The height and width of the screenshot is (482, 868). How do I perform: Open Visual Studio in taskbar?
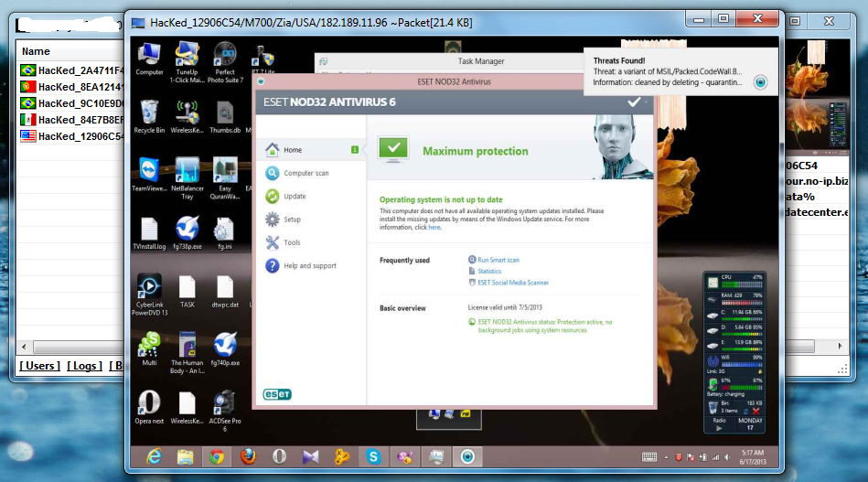click(311, 456)
